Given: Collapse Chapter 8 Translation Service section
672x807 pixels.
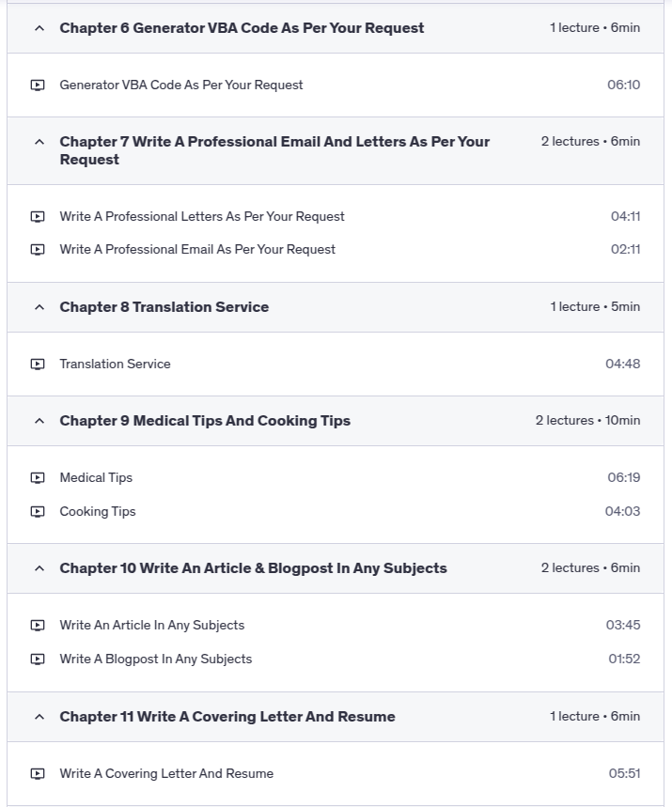Looking at the screenshot, I should click(39, 308).
